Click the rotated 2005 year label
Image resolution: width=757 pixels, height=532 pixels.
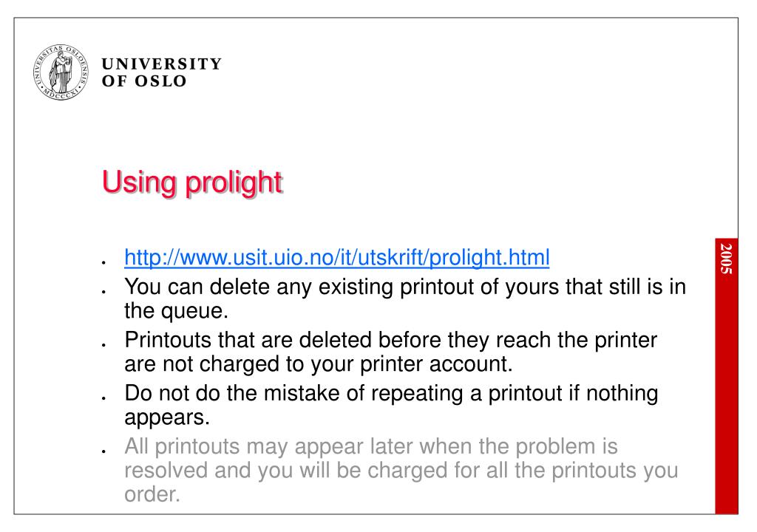[726, 259]
